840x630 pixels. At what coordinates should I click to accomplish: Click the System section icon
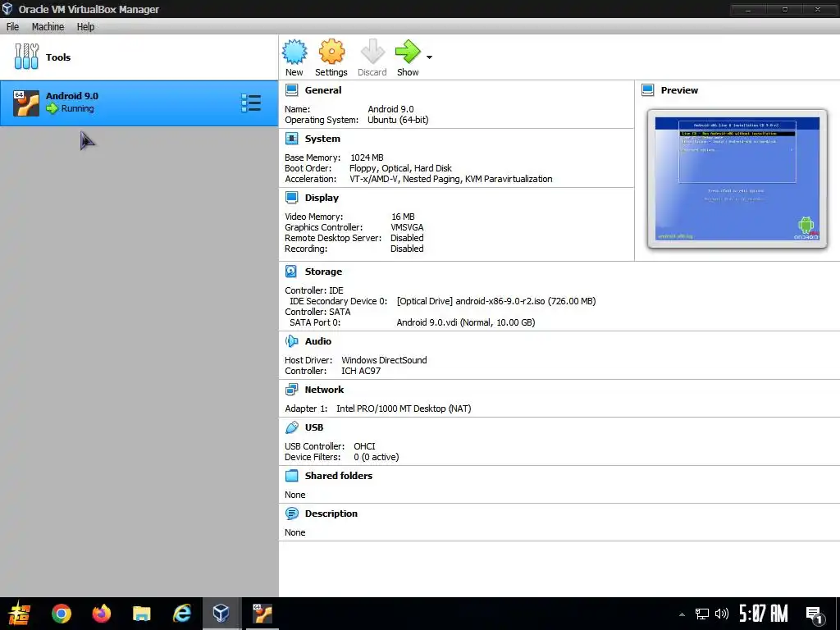[291, 139]
